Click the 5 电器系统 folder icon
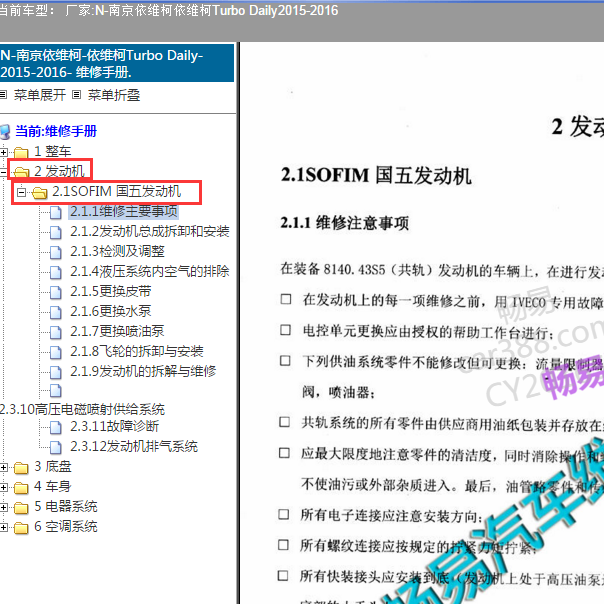Viewport: 604px width, 604px height. tap(21, 508)
